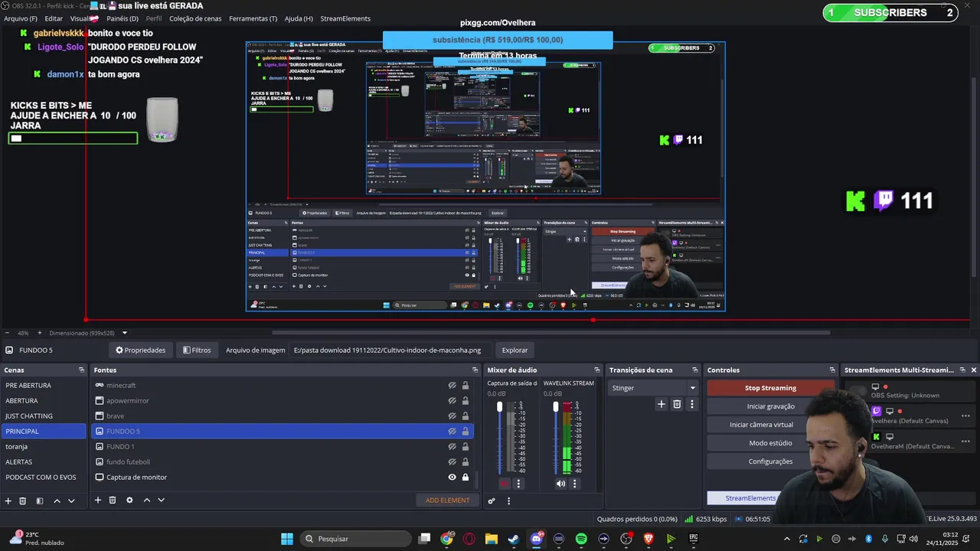Image resolution: width=980 pixels, height=551 pixels.
Task: Open scene filters icon in Cenas toolbar
Action: (40, 500)
